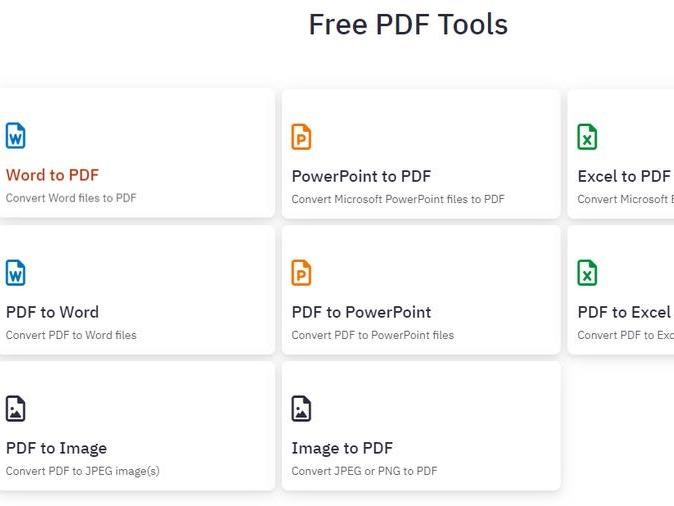The image size is (674, 506).
Task: Click the Free PDF Tools heading
Action: pos(408,24)
